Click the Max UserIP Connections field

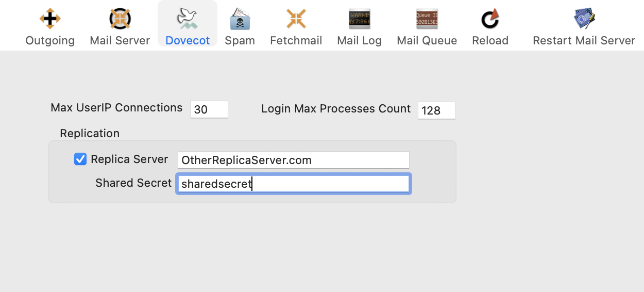pyautogui.click(x=209, y=110)
